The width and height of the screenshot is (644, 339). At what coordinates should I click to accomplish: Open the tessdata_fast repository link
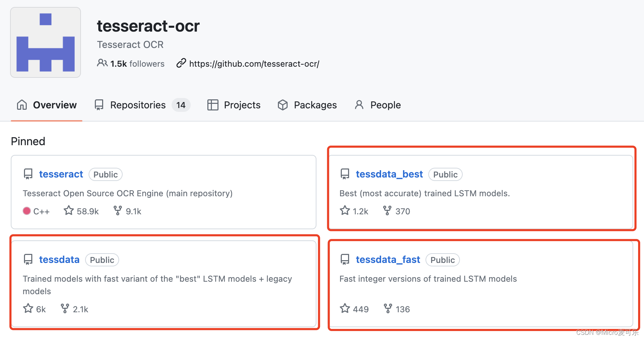tap(388, 259)
